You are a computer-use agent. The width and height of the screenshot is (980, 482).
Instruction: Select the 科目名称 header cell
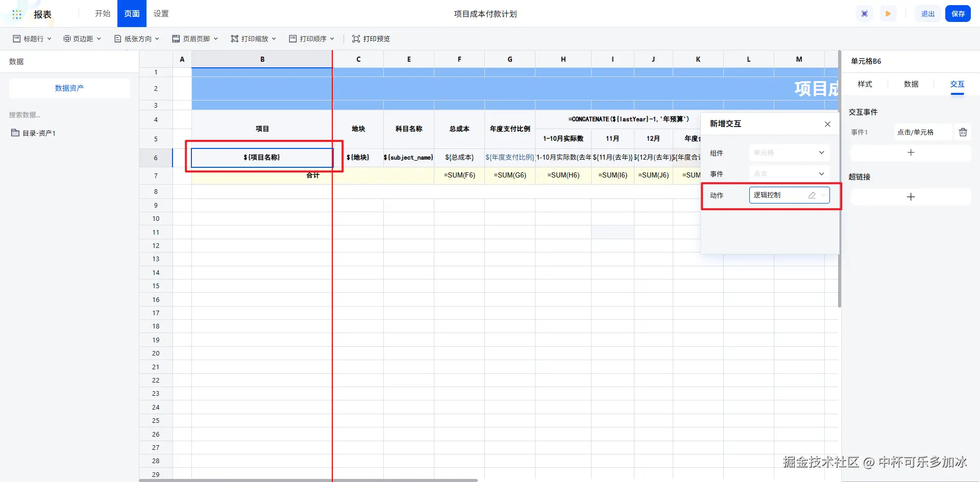408,129
